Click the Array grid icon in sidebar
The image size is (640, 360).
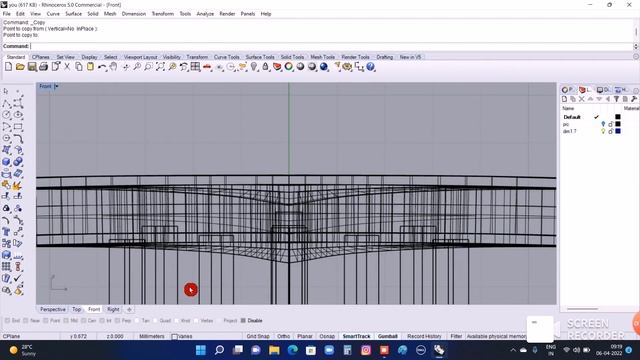(x=7, y=267)
